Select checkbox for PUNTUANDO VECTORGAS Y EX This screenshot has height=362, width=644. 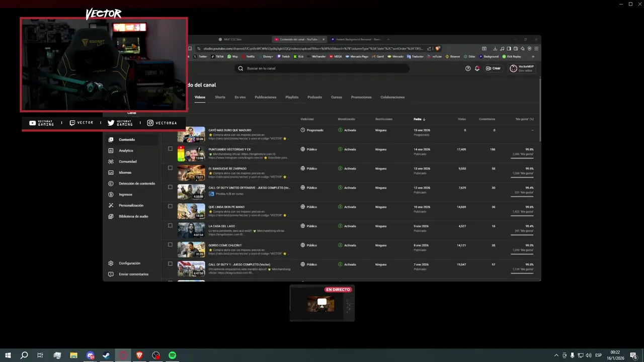point(170,149)
